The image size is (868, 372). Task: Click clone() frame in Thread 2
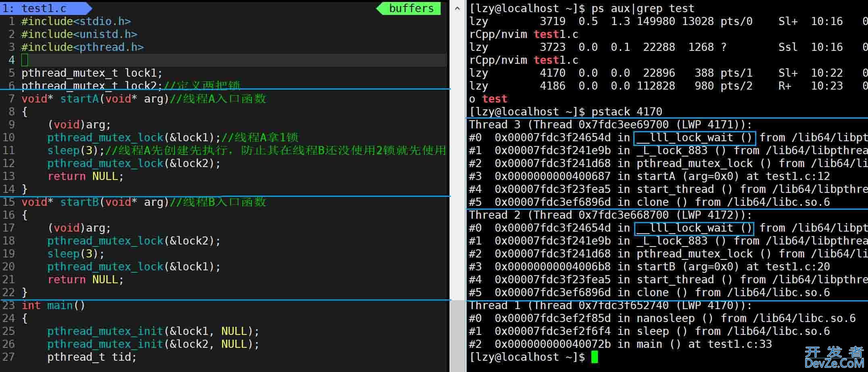(649, 293)
